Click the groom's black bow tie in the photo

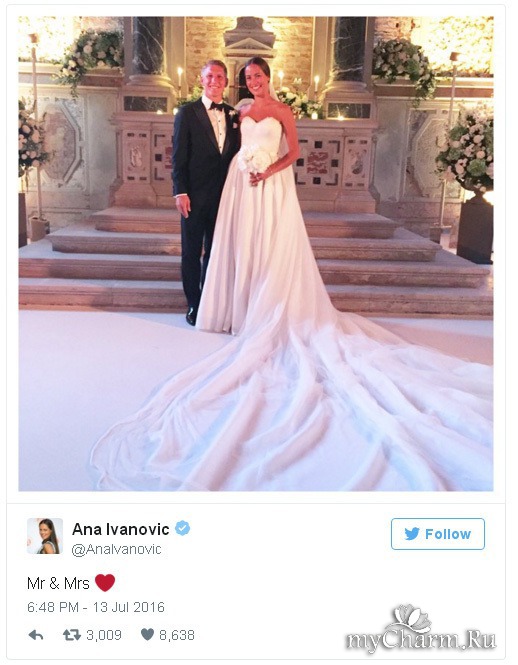(217, 106)
